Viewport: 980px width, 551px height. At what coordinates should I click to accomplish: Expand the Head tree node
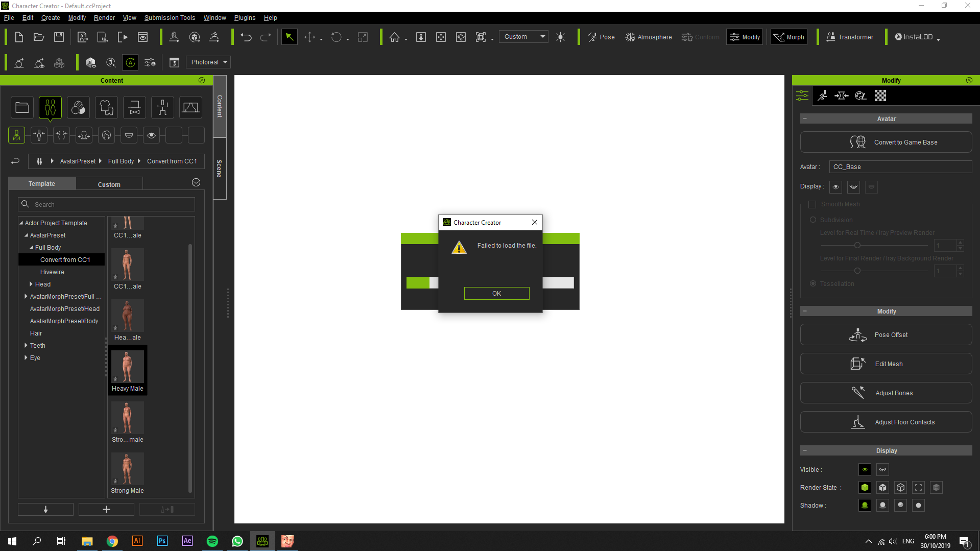tap(31, 284)
